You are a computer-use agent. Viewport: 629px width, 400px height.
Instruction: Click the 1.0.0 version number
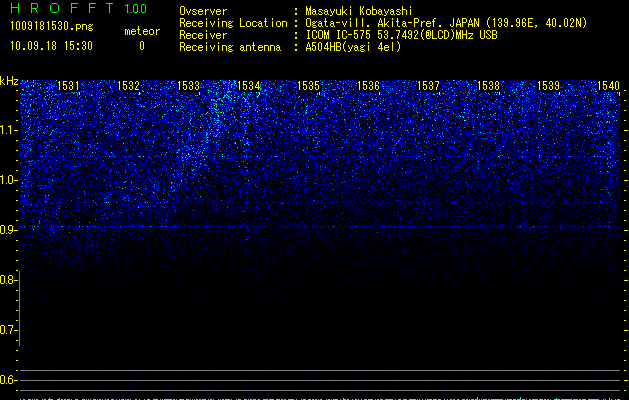[x=136, y=9]
